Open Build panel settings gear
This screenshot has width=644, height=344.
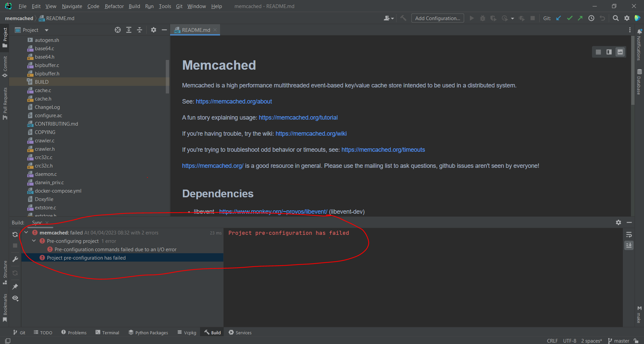point(619,222)
